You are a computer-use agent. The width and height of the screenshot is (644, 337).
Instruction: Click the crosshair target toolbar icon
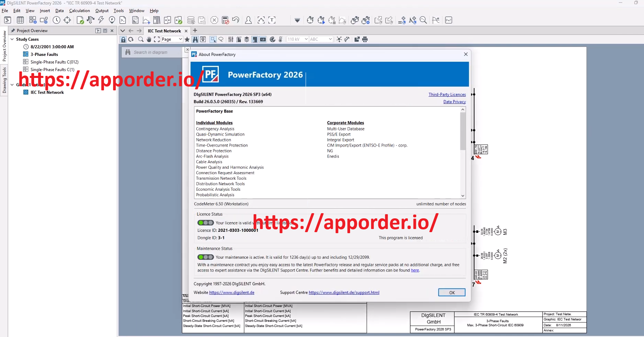[x=67, y=20]
